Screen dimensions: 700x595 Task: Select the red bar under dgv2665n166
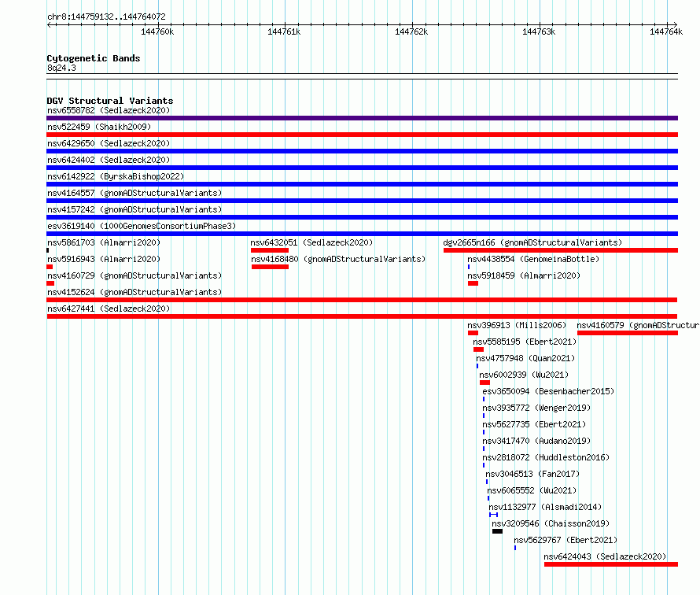click(561, 250)
